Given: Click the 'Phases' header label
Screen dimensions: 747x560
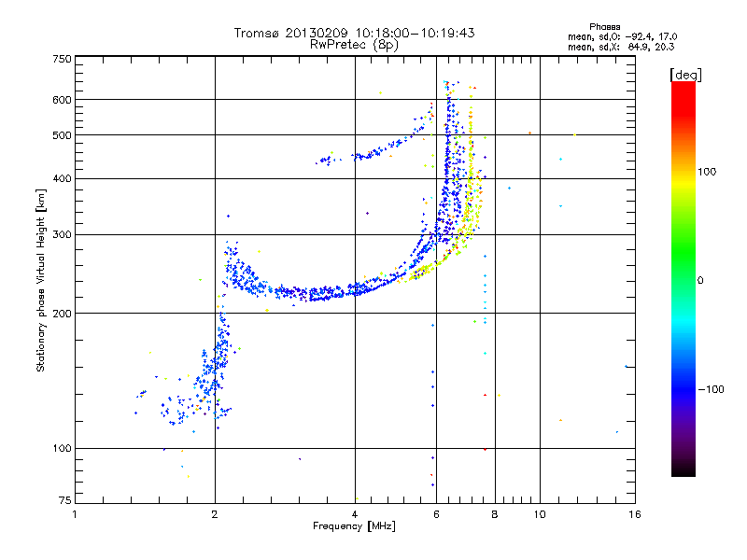Looking at the screenshot, I should pyautogui.click(x=604, y=27).
